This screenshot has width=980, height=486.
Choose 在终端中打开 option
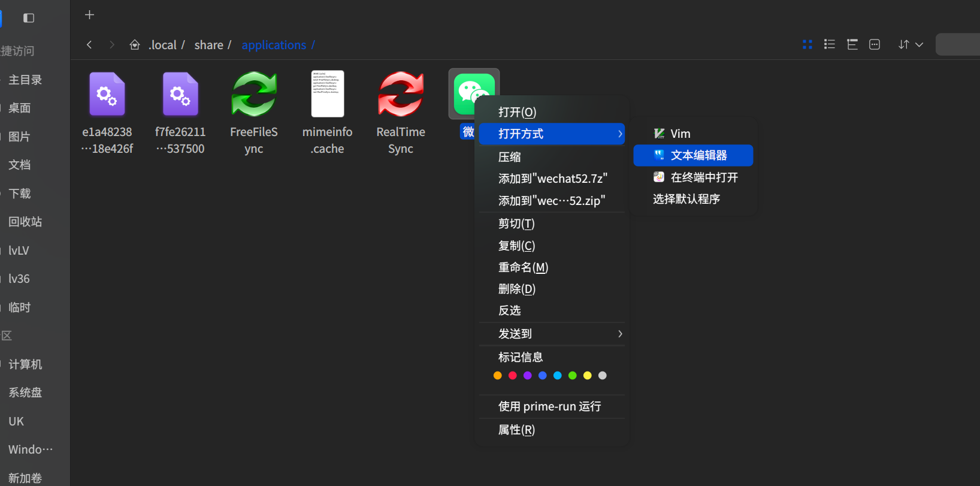tap(693, 177)
